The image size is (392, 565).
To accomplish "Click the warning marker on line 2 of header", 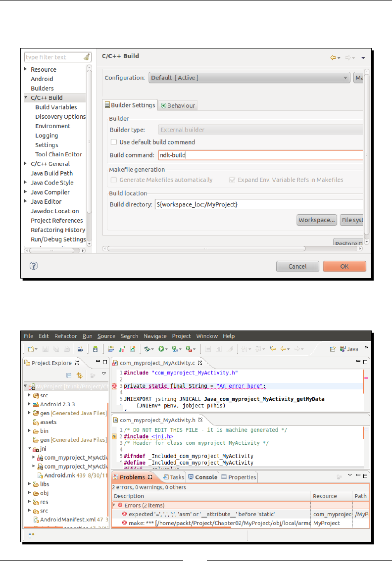I will (114, 436).
